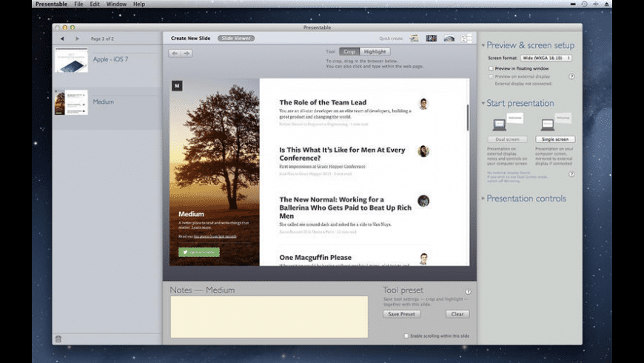This screenshot has height=363, width=644.
Task: Open the Screen format dropdown
Action: (x=546, y=58)
